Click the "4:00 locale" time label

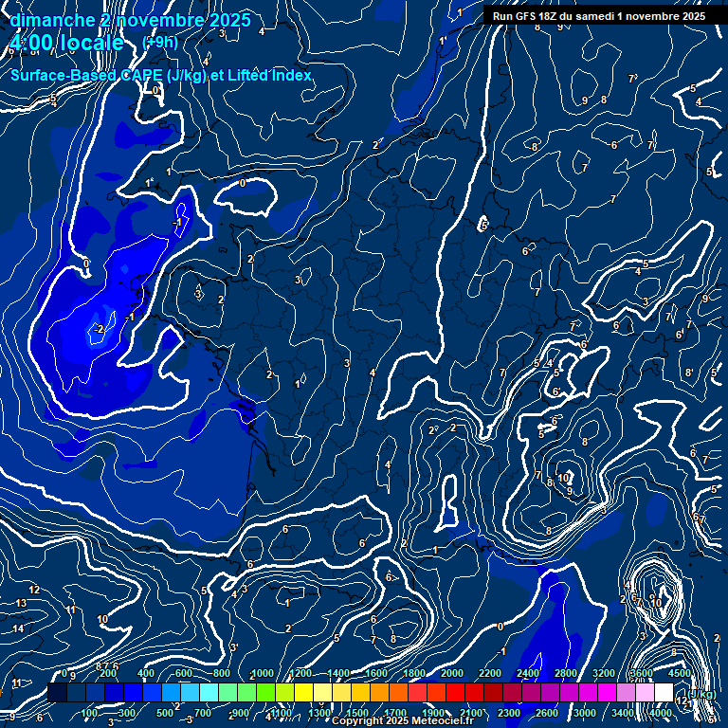pyautogui.click(x=67, y=43)
